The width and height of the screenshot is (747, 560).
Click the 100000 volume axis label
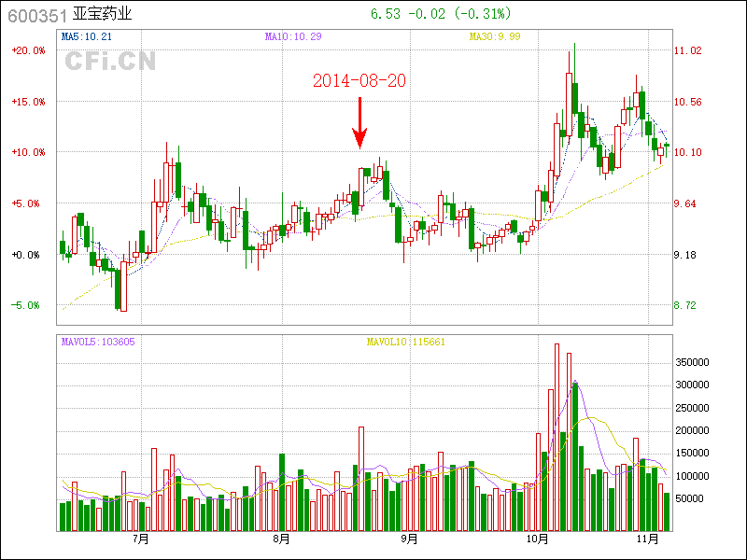click(692, 476)
